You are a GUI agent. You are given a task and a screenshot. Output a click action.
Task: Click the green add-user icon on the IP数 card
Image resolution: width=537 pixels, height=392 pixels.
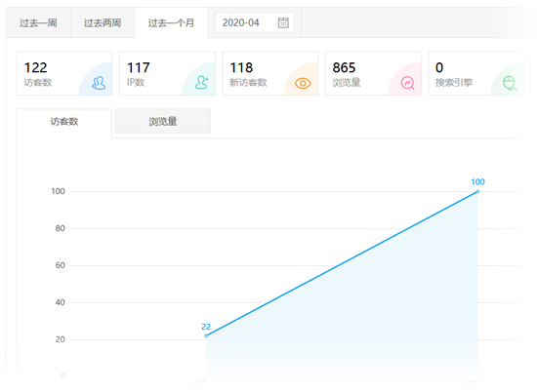pos(201,83)
